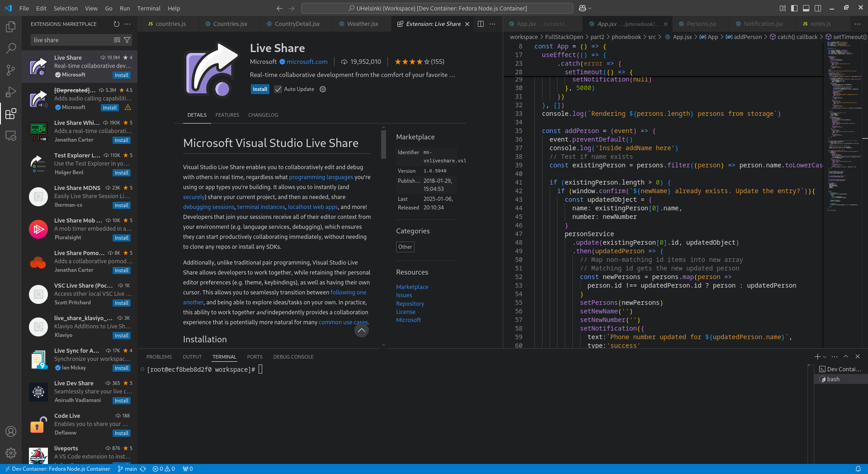
Task: Switch to the CHANGELOG tab
Action: [x=263, y=115]
